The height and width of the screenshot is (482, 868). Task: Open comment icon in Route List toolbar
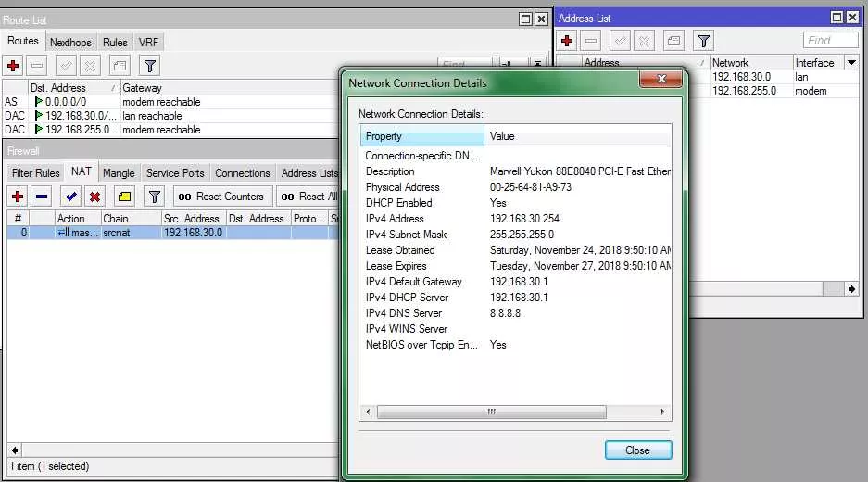point(120,66)
